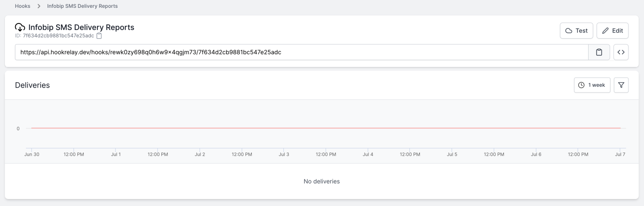The width and height of the screenshot is (644, 206).
Task: Click the Deliveries heading
Action: click(x=32, y=85)
